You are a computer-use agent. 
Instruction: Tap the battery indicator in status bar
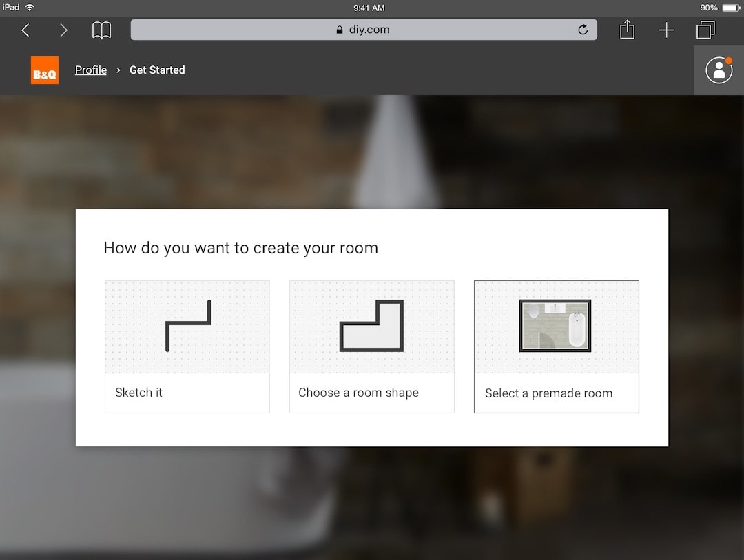[731, 8]
